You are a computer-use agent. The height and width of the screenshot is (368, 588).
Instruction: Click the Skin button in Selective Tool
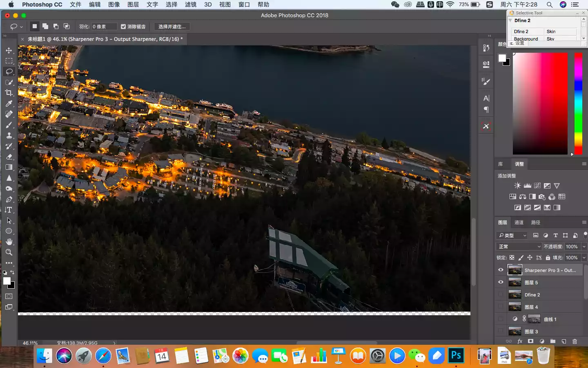click(560, 31)
